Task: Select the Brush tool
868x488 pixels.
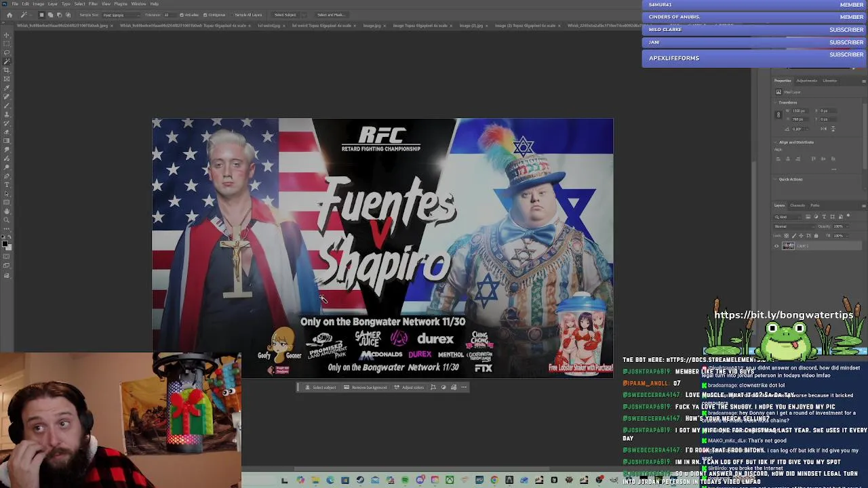Action: point(7,105)
